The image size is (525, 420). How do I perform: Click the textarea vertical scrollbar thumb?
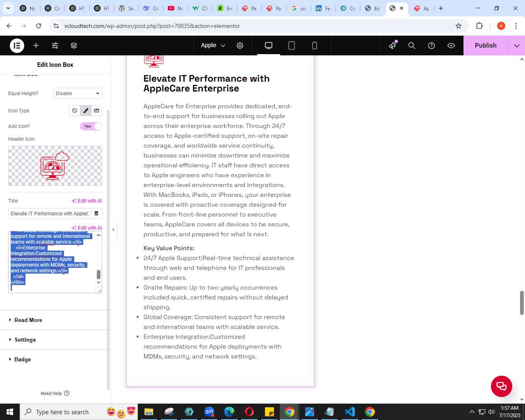point(98,274)
